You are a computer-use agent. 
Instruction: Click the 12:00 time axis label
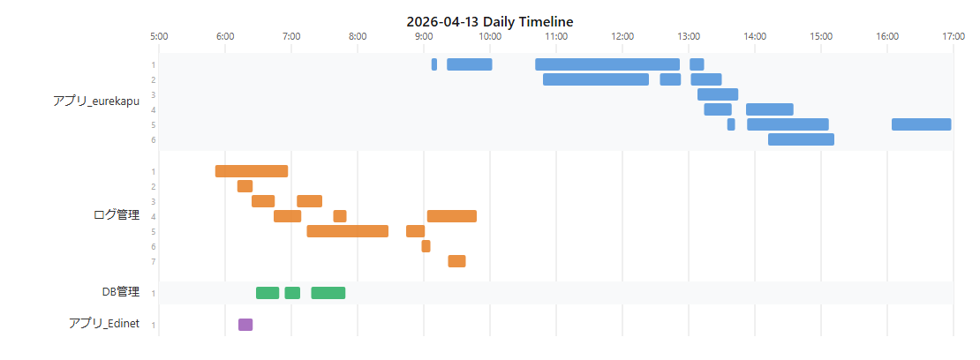pyautogui.click(x=622, y=36)
